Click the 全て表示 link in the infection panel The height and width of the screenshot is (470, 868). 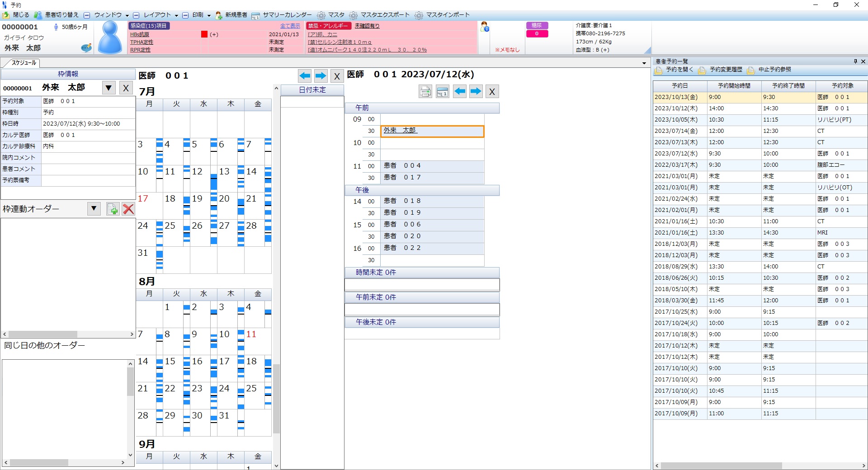[290, 26]
